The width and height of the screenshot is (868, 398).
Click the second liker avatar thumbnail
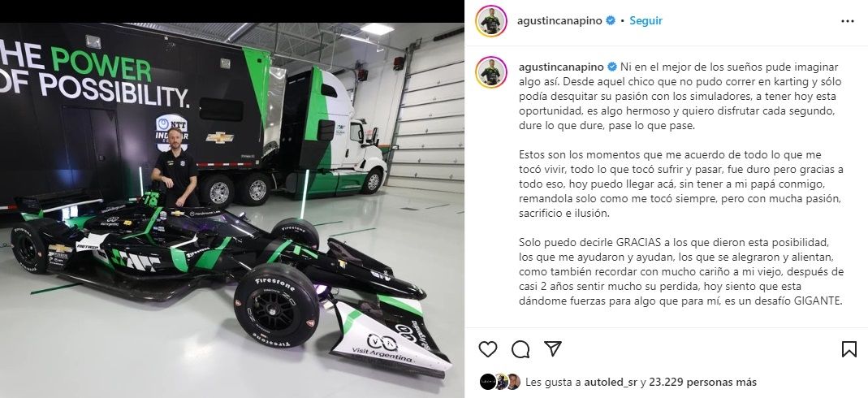tap(501, 382)
